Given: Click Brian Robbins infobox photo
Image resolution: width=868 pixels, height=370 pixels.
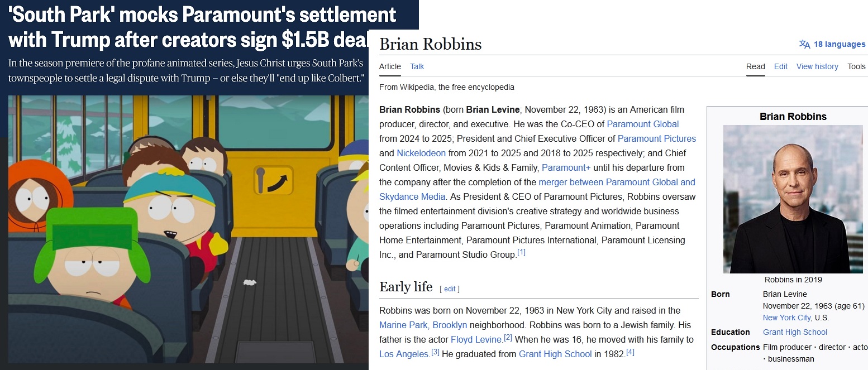Looking at the screenshot, I should (x=793, y=199).
